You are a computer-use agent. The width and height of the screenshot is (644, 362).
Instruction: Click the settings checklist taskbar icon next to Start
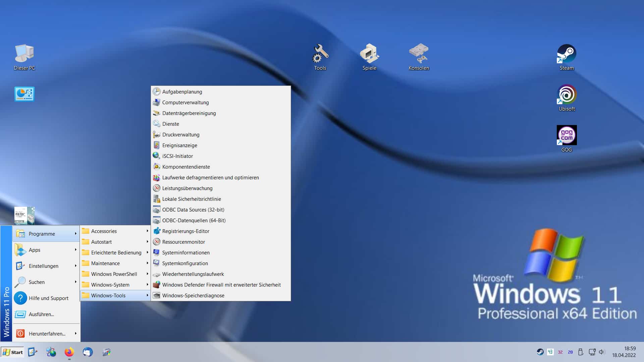tap(32, 352)
